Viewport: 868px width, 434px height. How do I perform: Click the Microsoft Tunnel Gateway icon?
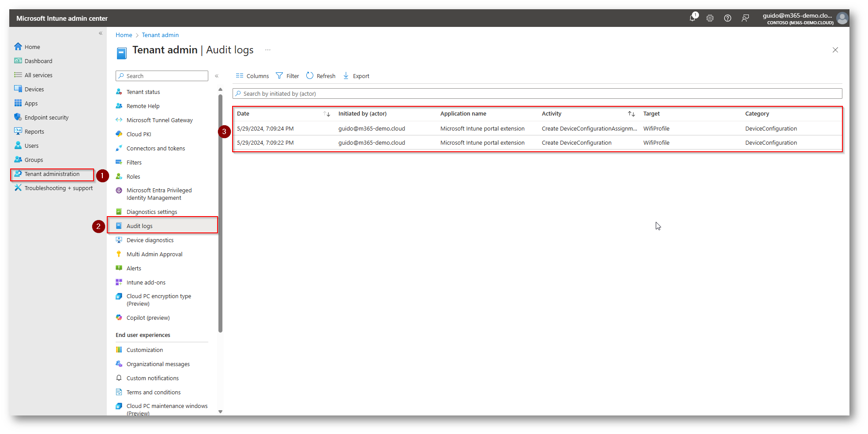[119, 120]
